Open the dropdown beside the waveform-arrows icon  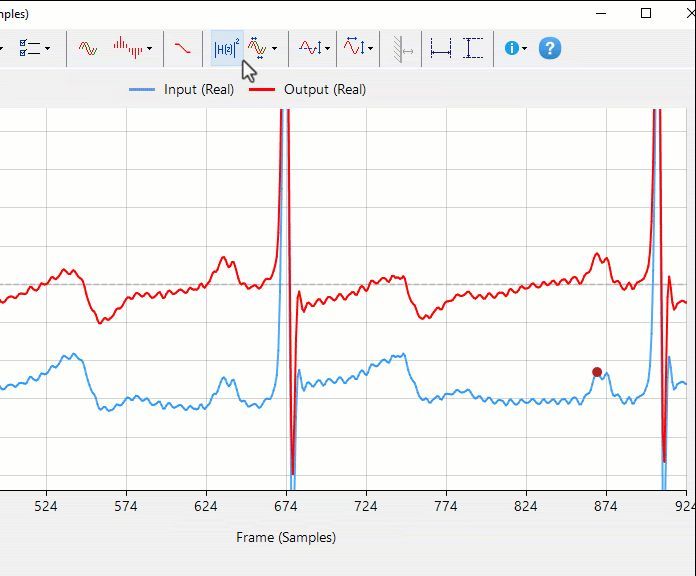[x=275, y=48]
